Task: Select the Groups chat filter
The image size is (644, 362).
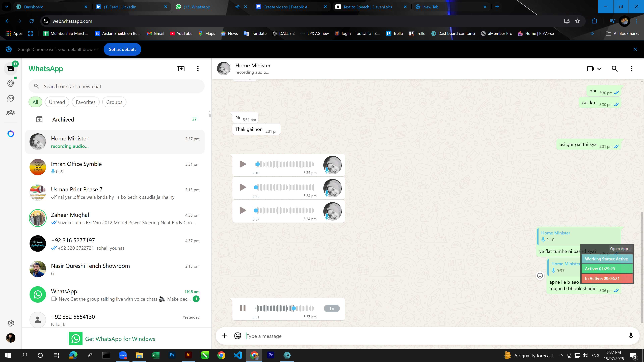Action: [114, 102]
